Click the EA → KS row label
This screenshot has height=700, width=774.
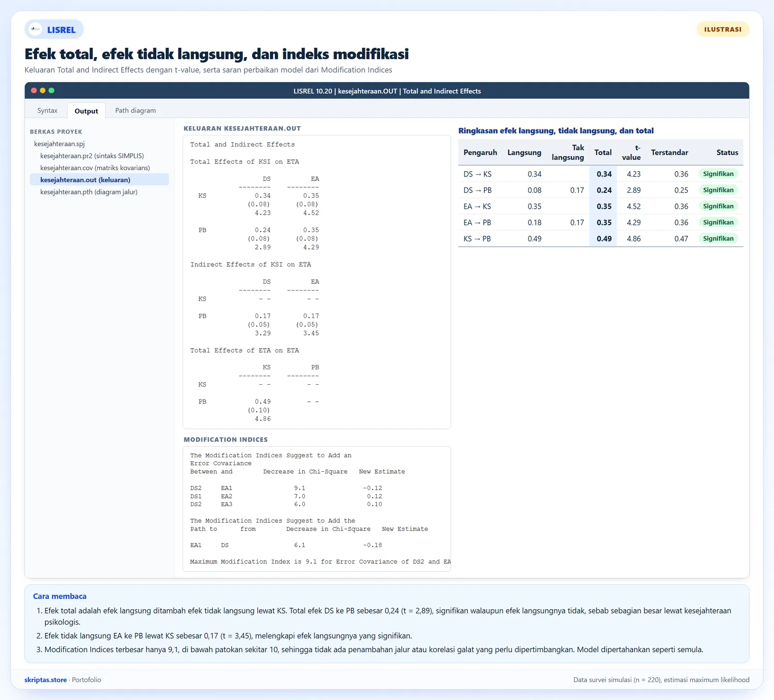(477, 206)
